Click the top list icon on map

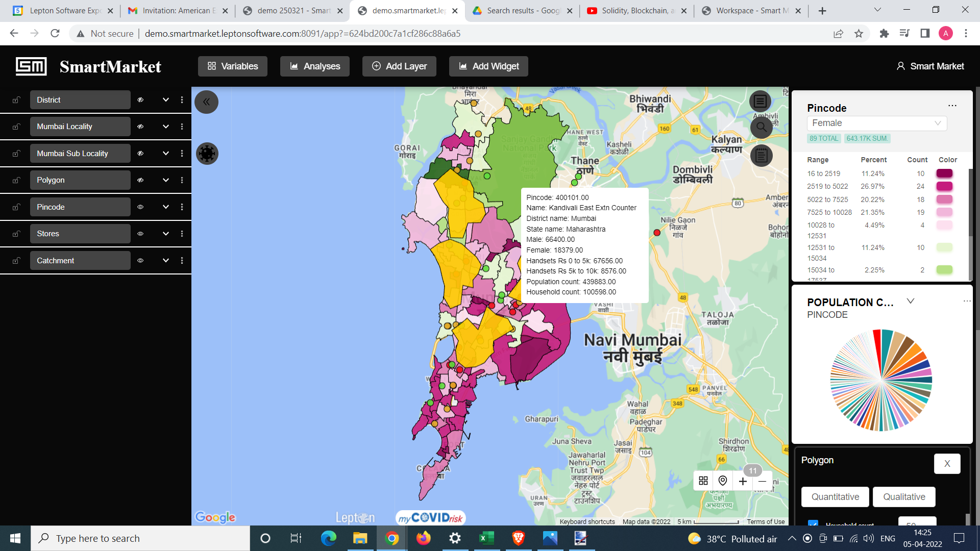click(760, 101)
